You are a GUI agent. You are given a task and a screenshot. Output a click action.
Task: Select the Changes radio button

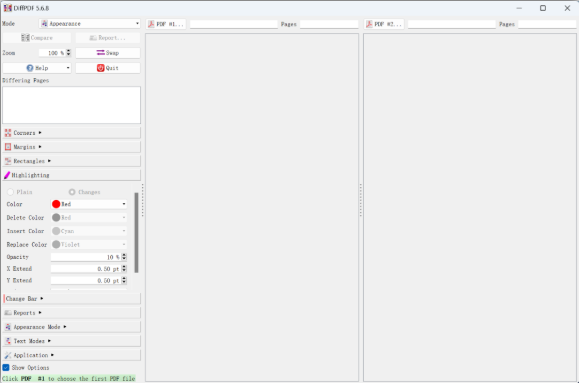(72, 192)
